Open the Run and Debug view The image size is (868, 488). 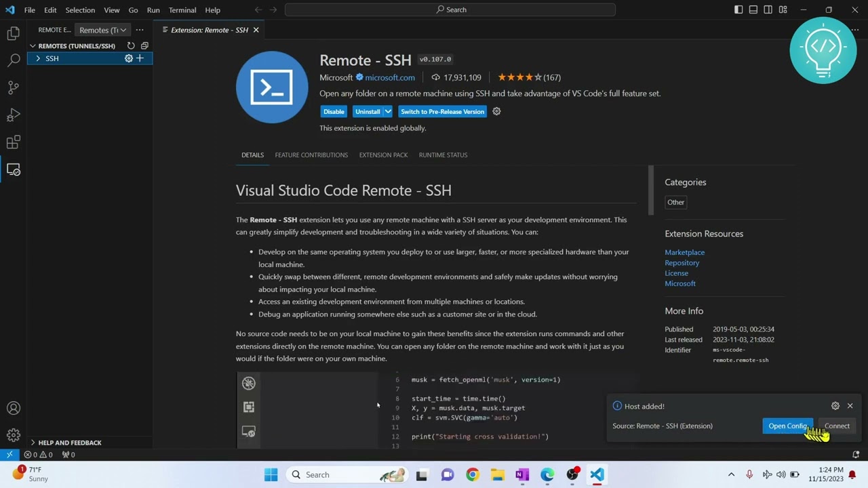pyautogui.click(x=13, y=115)
